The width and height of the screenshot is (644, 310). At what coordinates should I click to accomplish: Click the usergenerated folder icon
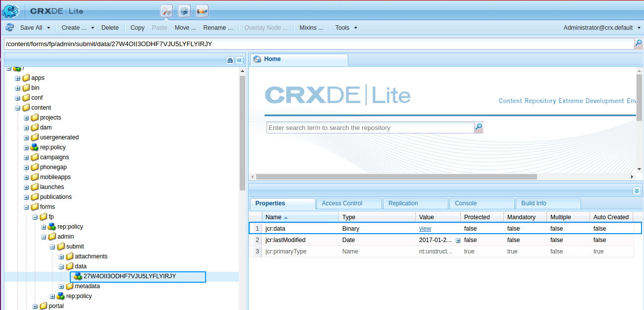point(35,137)
